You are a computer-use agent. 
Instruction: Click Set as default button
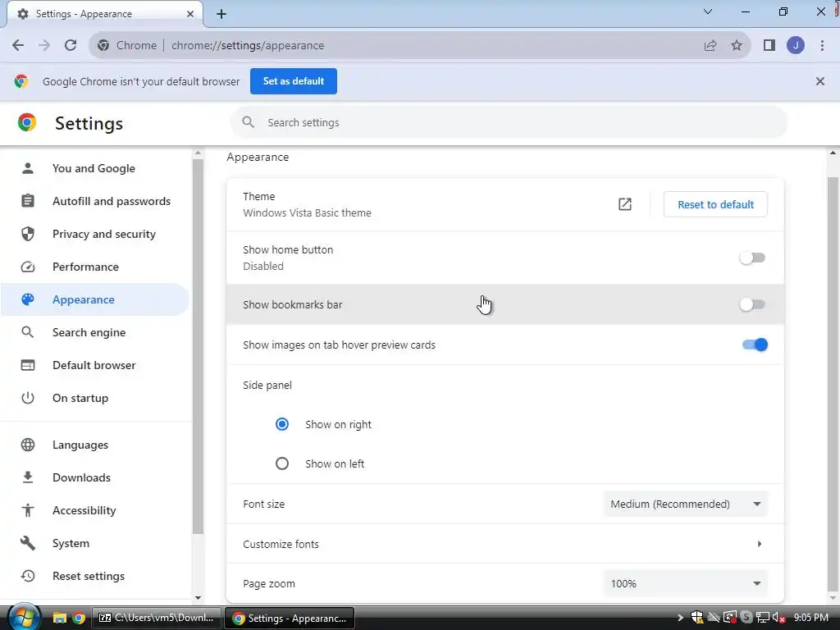[294, 81]
